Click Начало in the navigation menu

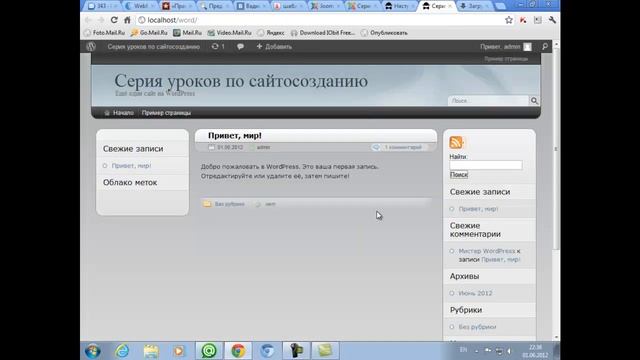coord(123,113)
